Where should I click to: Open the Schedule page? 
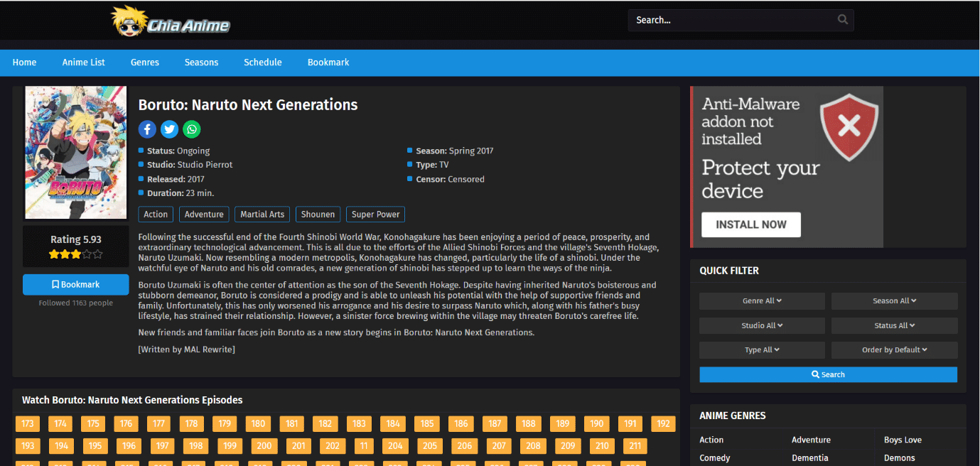click(263, 63)
